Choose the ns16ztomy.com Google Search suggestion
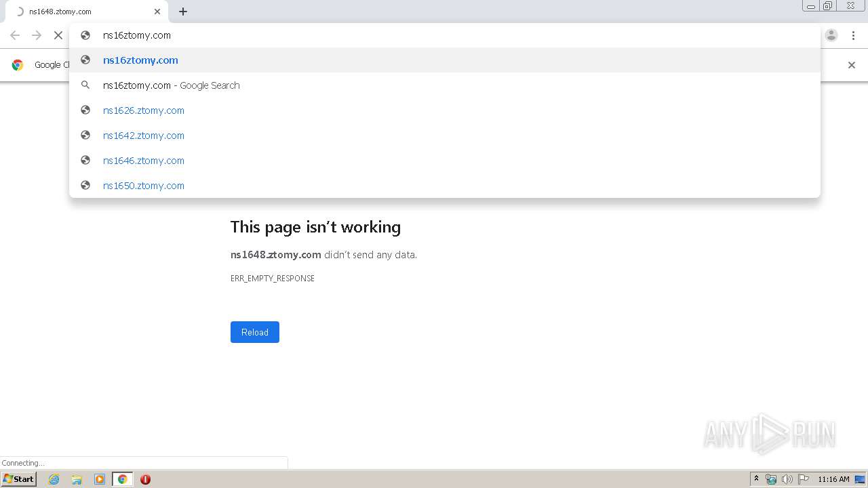 coord(445,85)
